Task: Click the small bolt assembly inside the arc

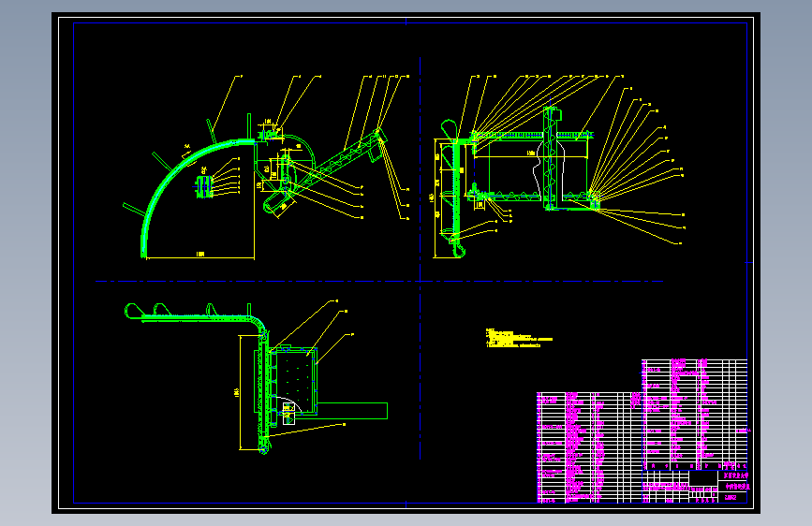Action: (204, 187)
